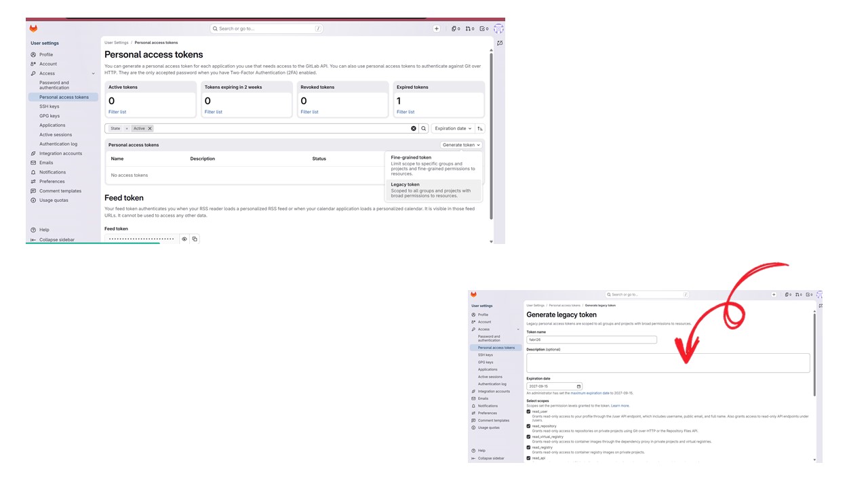Click the magnifier search icon beside the token filter
Viewport: 868px width, 488px height.
click(424, 128)
